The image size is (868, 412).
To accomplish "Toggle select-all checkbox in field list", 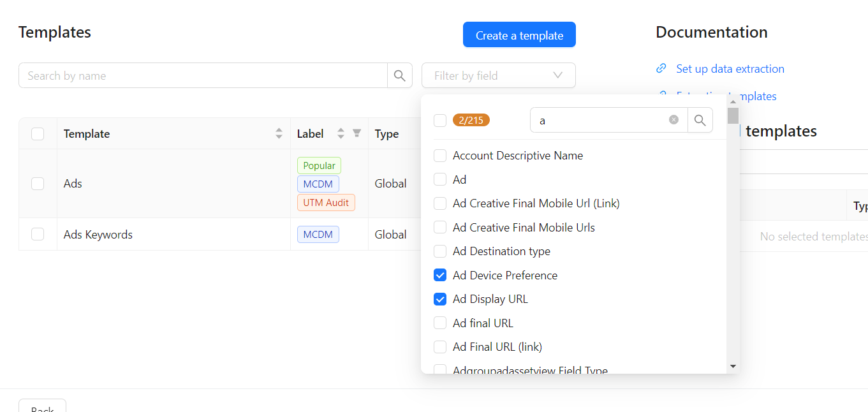I will (440, 121).
